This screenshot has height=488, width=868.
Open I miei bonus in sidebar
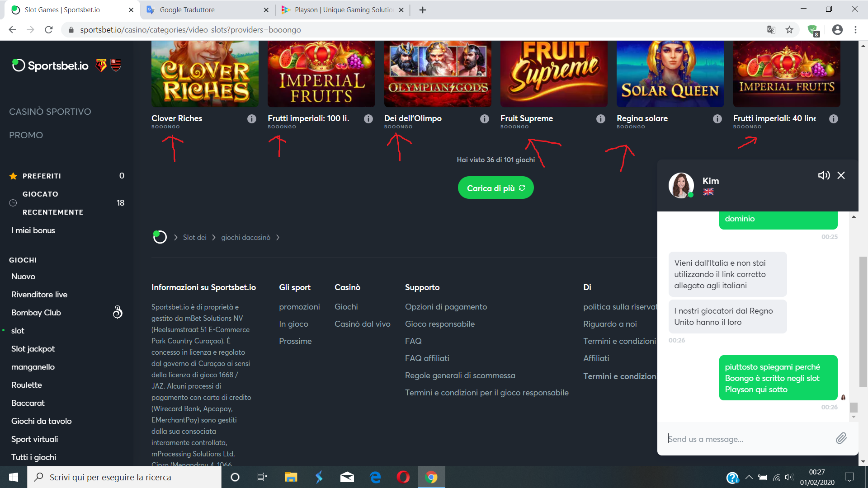[x=33, y=230]
